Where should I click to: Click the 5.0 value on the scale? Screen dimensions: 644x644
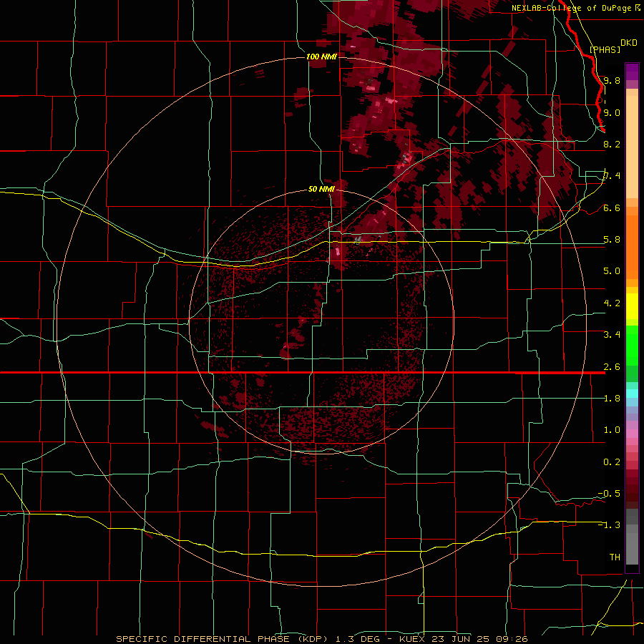pos(612,271)
